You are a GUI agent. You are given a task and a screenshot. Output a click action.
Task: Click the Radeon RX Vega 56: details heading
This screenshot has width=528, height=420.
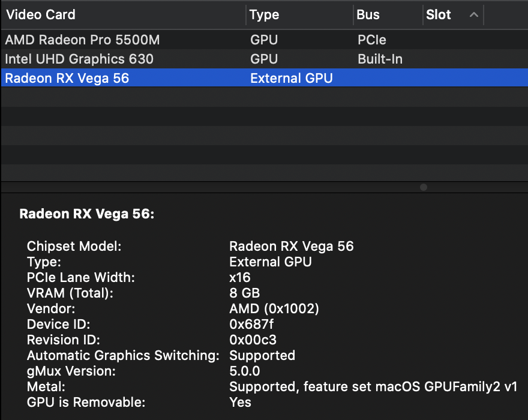click(x=87, y=214)
